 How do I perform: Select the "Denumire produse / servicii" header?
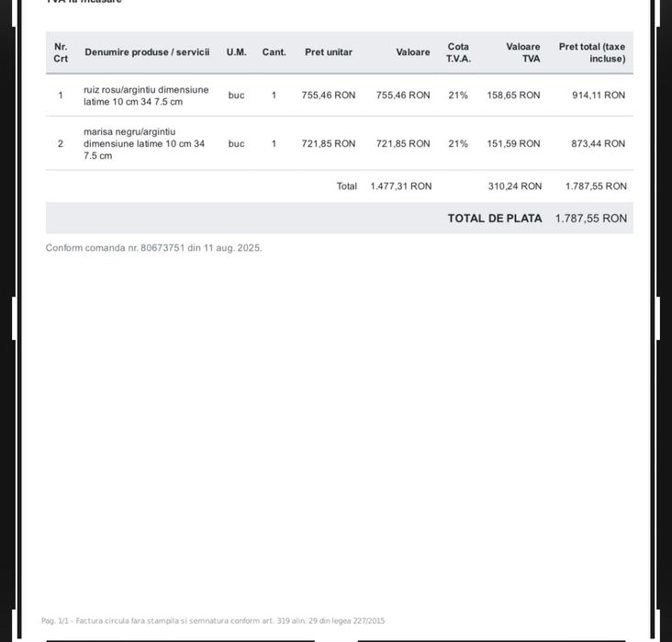point(147,52)
